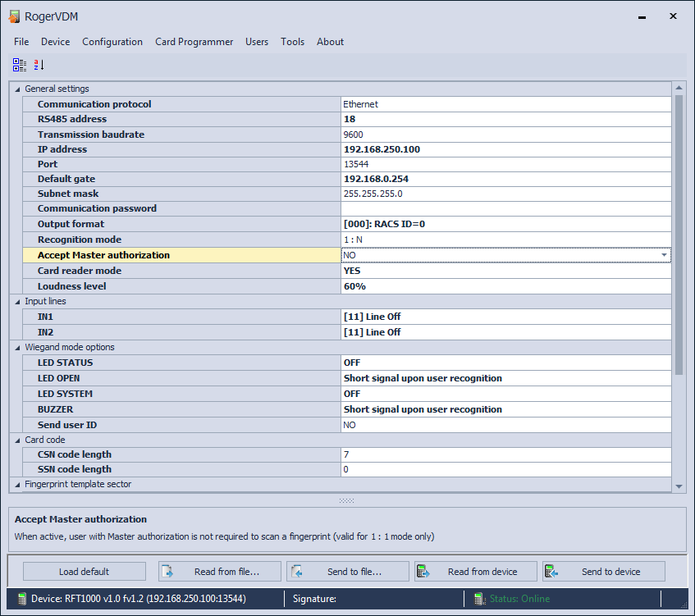Open the Tools menu

[293, 42]
